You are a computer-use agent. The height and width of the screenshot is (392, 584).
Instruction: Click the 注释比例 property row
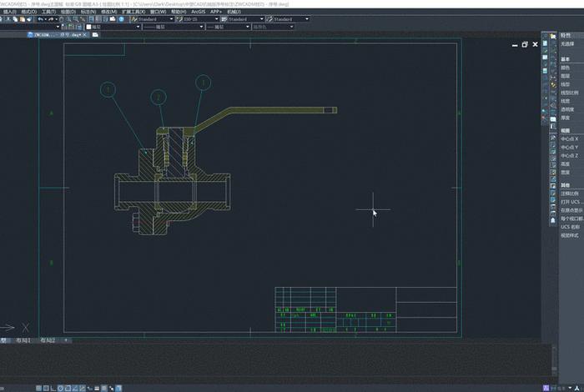point(571,193)
